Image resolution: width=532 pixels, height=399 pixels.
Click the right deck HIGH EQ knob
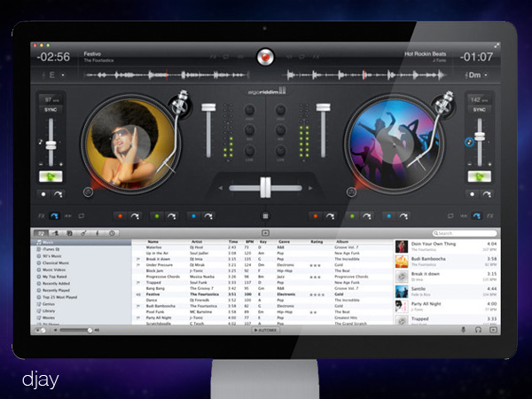pyautogui.click(x=280, y=110)
